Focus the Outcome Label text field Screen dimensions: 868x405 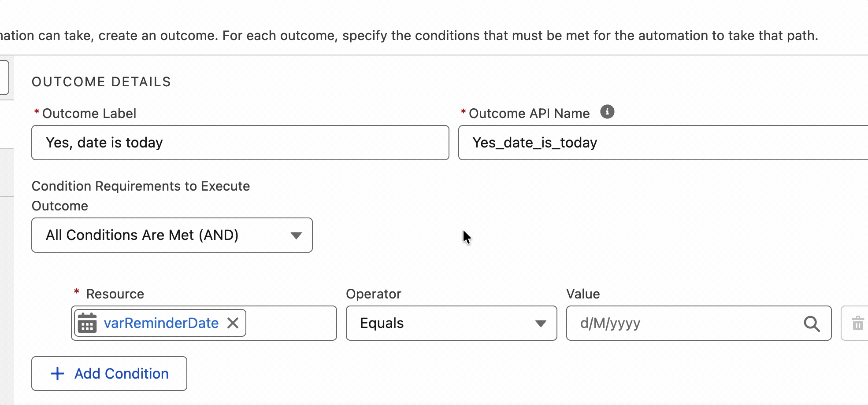click(240, 143)
